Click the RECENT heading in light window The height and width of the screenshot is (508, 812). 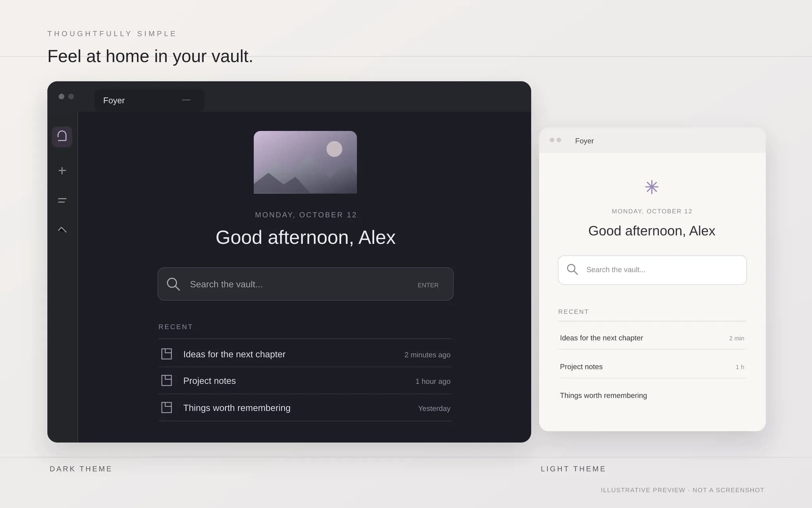point(573,312)
